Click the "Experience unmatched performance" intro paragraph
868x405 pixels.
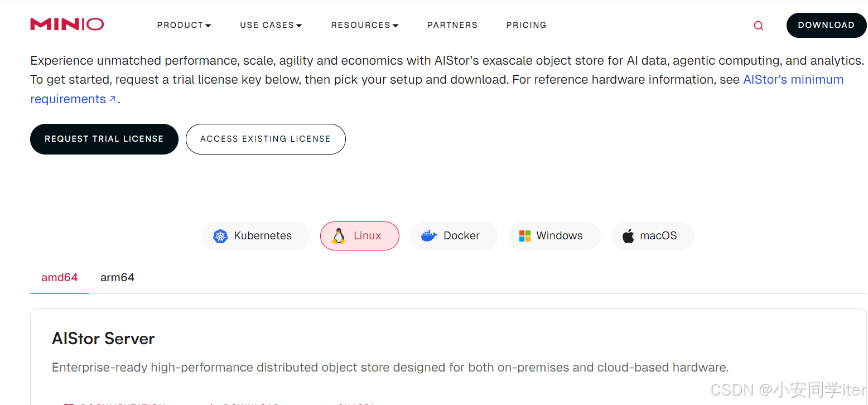(447, 80)
